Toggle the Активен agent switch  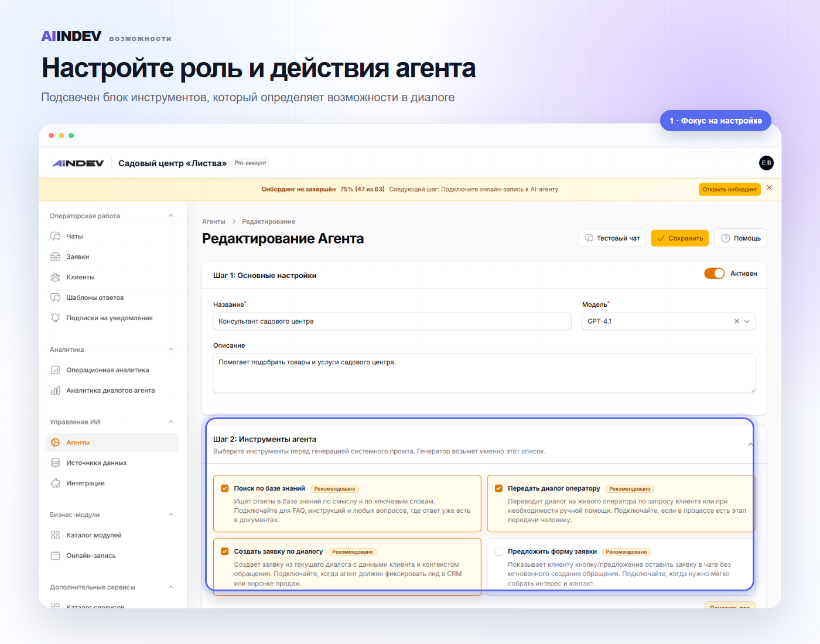(x=715, y=273)
